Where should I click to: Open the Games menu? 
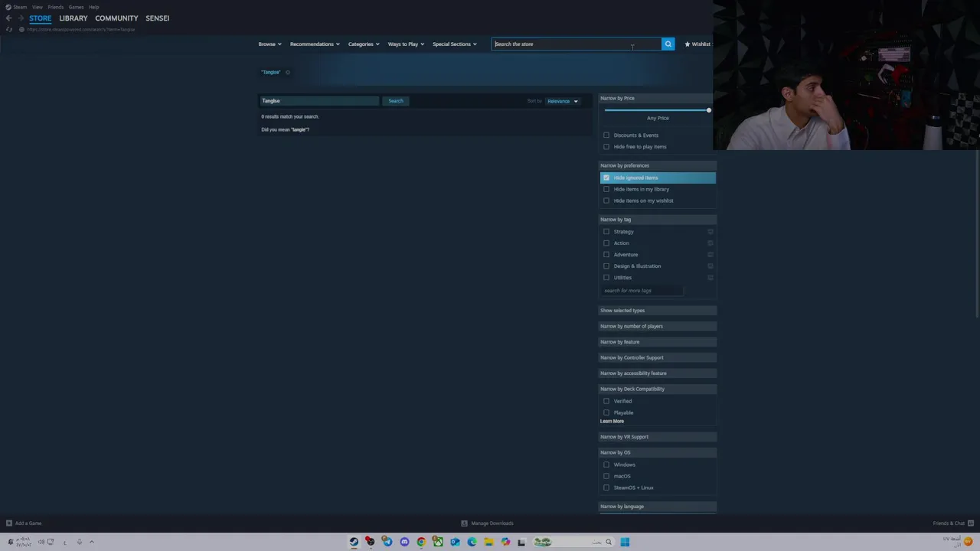[76, 7]
